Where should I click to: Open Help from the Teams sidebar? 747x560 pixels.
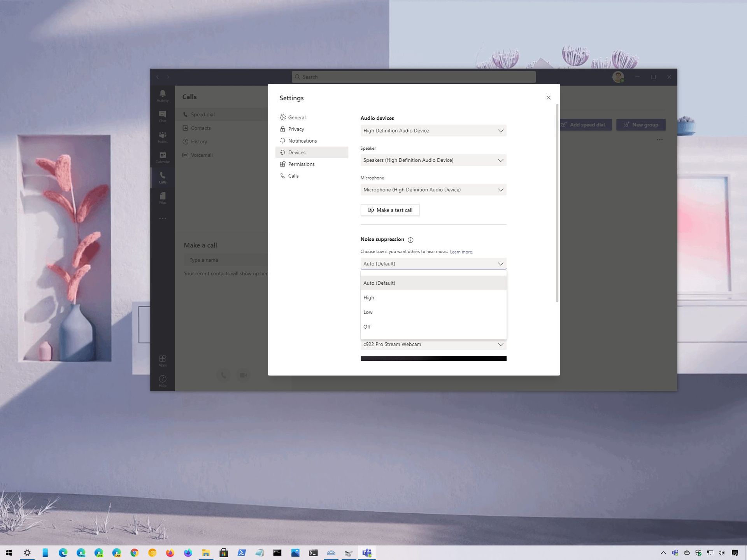coord(162,380)
